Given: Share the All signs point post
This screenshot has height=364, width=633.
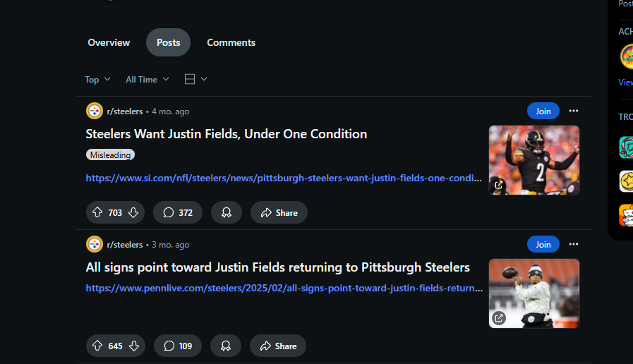Looking at the screenshot, I should coord(278,346).
